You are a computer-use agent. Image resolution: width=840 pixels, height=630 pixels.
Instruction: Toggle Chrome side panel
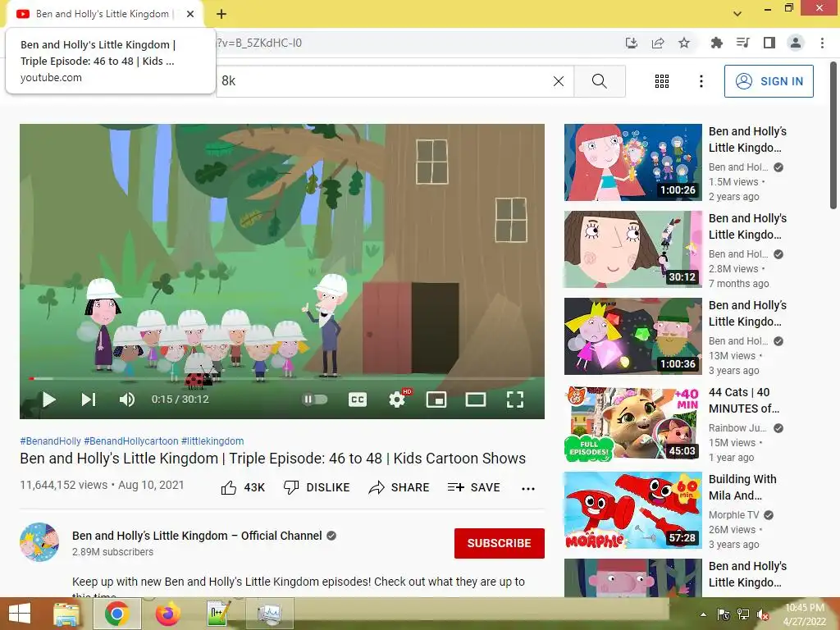769,43
